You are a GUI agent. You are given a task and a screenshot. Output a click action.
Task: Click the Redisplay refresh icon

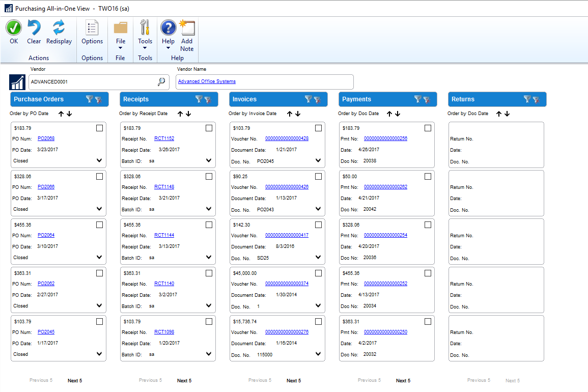tap(59, 28)
